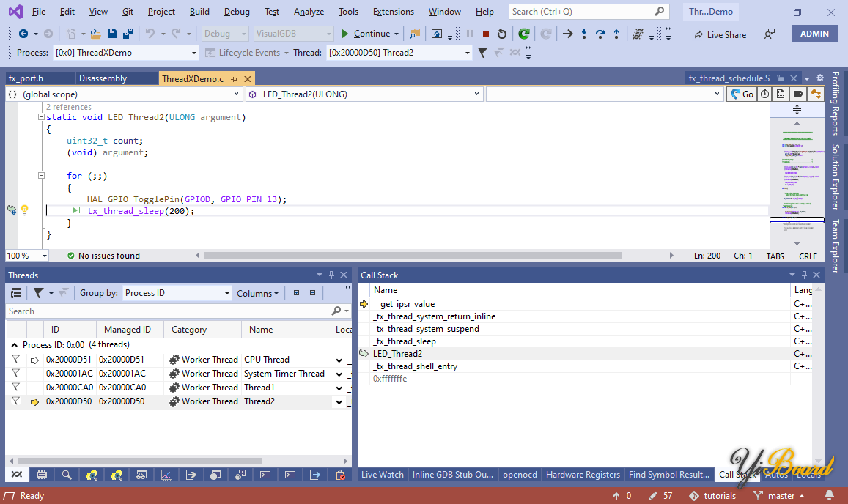Click the Live Share button
The image size is (848, 504).
[x=719, y=35]
